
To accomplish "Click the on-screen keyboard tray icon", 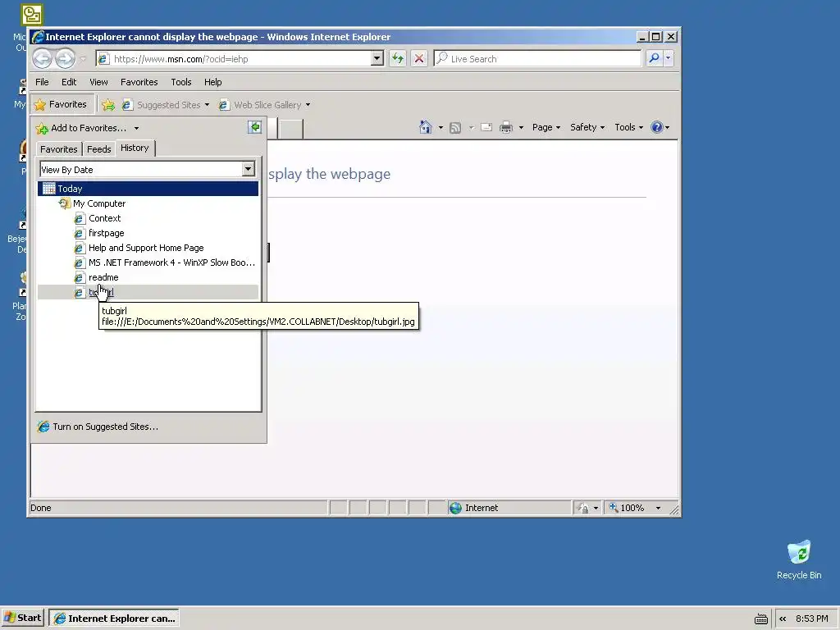I will (760, 619).
